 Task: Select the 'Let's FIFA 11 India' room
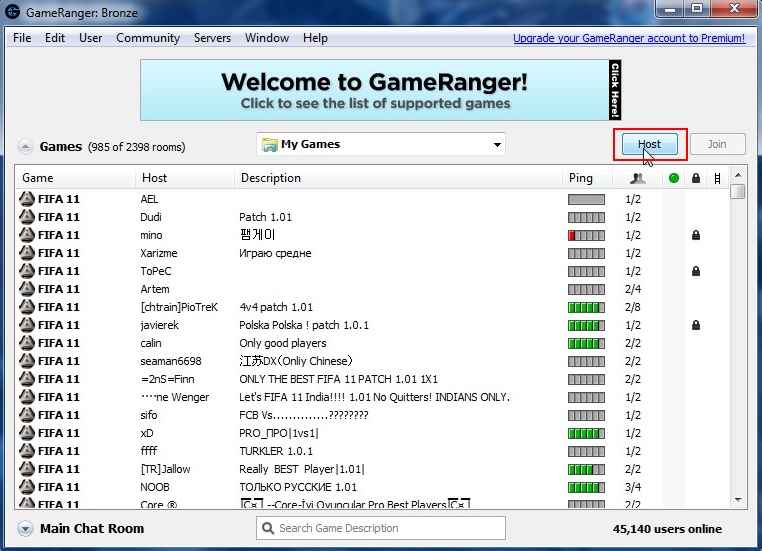(374, 397)
